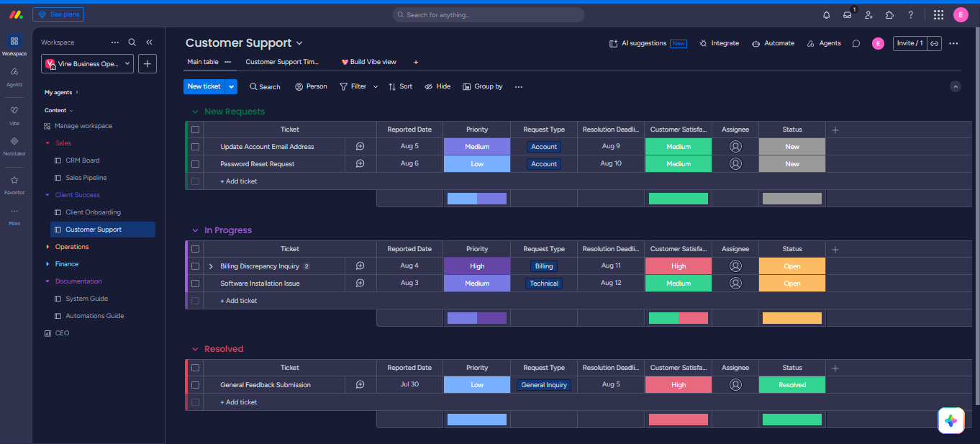
Task: Add column to New Requests group
Action: pos(835,130)
